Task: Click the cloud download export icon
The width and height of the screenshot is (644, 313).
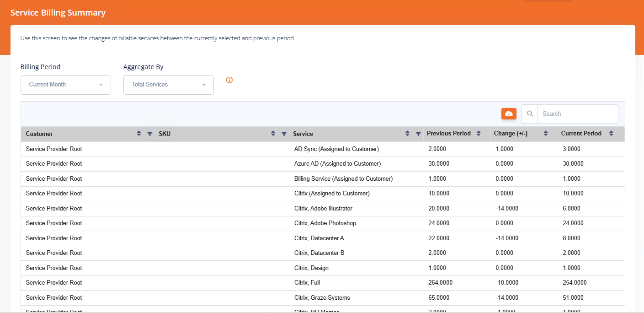Action: click(509, 113)
